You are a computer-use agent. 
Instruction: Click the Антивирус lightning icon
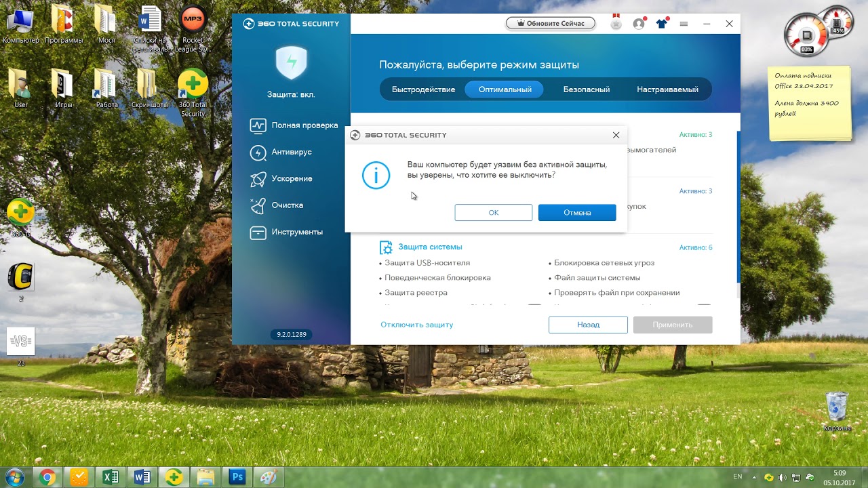click(x=258, y=152)
